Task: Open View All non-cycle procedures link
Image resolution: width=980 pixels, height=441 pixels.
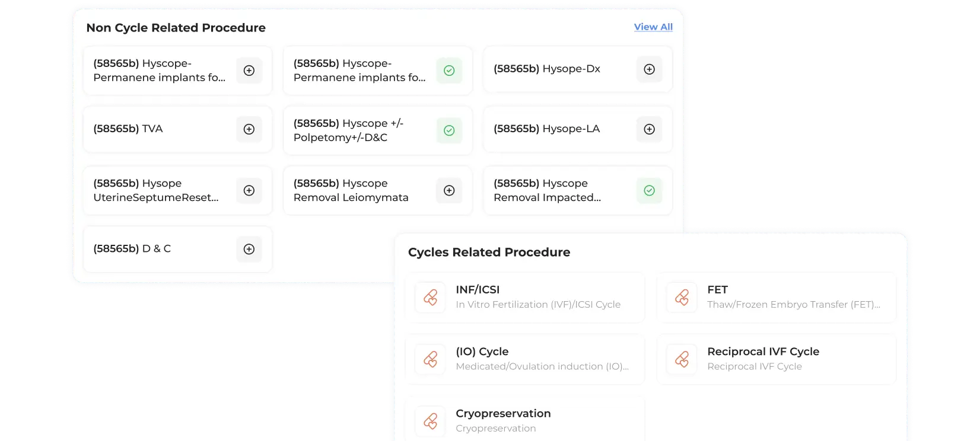Action: point(653,27)
